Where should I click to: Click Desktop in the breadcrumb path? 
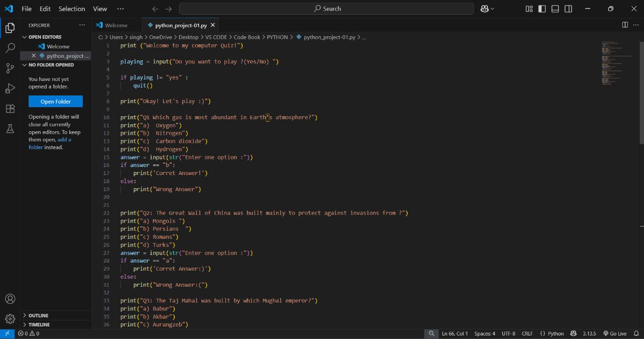[188, 38]
